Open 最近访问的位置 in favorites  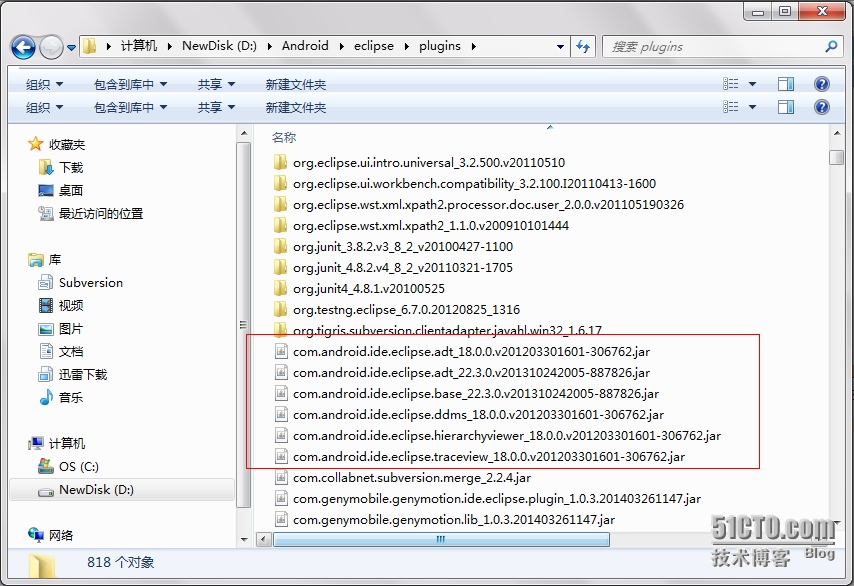[101, 213]
